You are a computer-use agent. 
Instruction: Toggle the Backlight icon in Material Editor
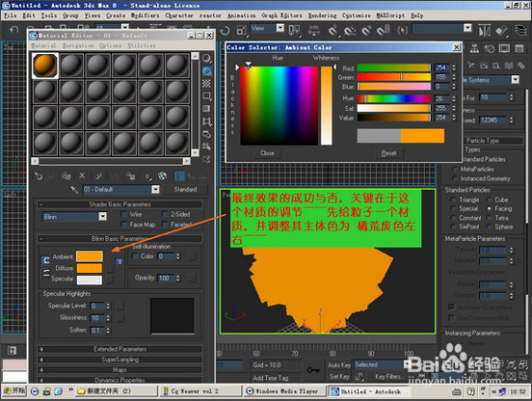(x=206, y=71)
